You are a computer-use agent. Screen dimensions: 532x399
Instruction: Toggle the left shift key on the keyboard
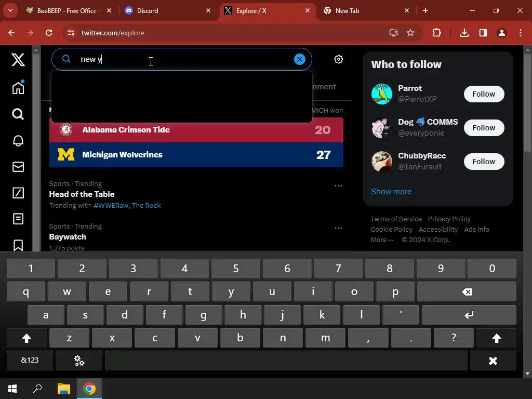pos(26,338)
